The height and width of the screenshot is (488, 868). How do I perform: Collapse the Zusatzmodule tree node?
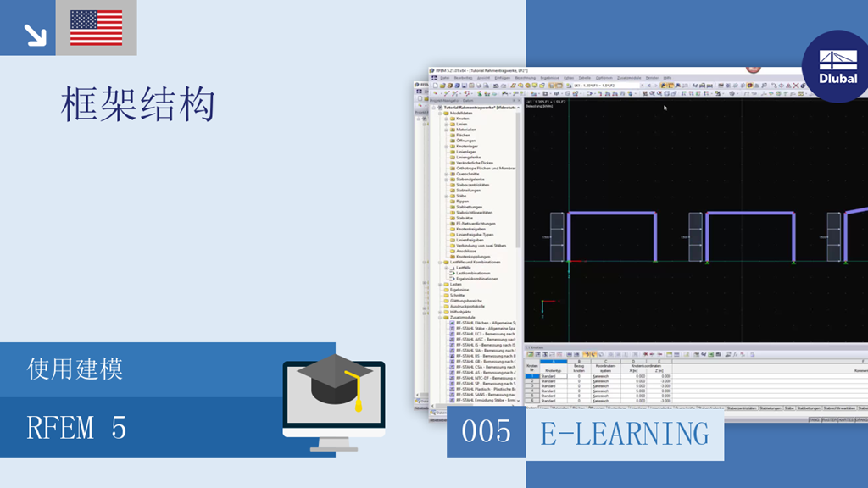click(x=440, y=318)
